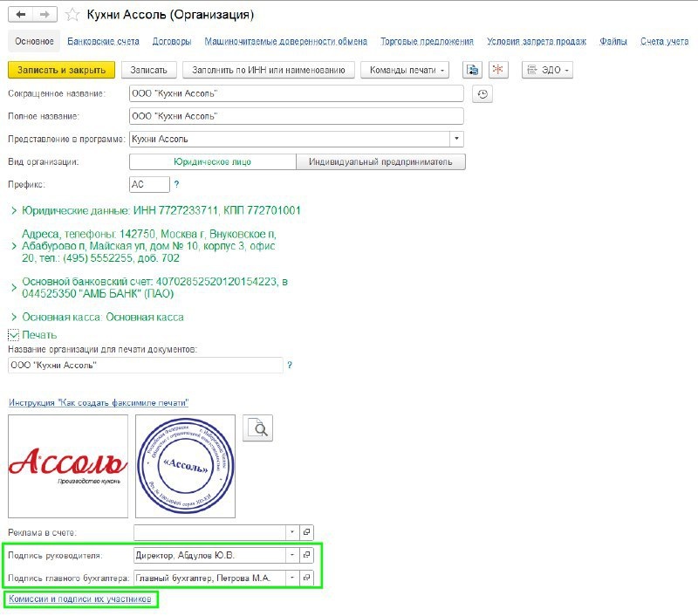Screen dimensions: 698x616
Task: Click the red asterisk toolbar icon
Action: pyautogui.click(x=498, y=70)
